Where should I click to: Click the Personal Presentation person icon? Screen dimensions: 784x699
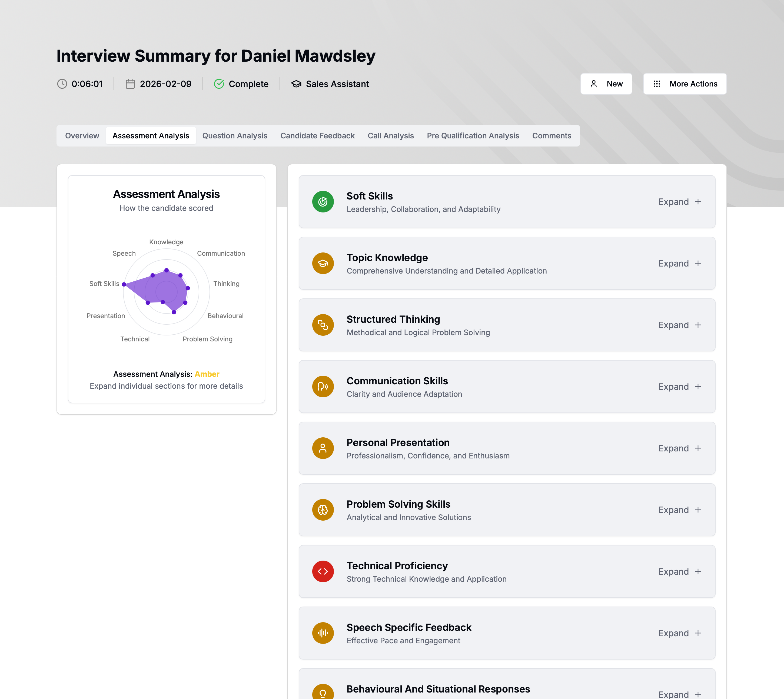pos(323,448)
